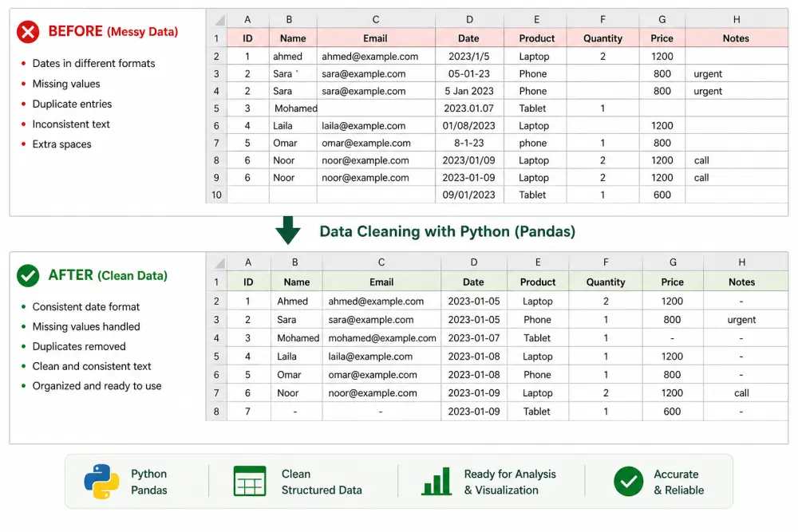798x532 pixels.
Task: Click 'Dates in different formats' bullet
Action: pyautogui.click(x=93, y=63)
